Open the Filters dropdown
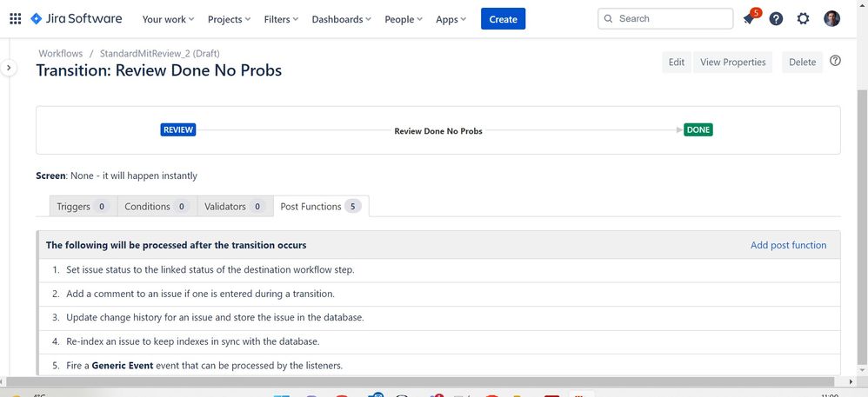The image size is (868, 397). click(281, 19)
